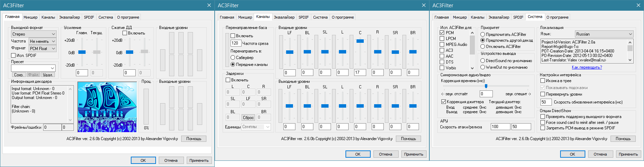
Task: Click the BR channel output level slider
Action: 413,106
